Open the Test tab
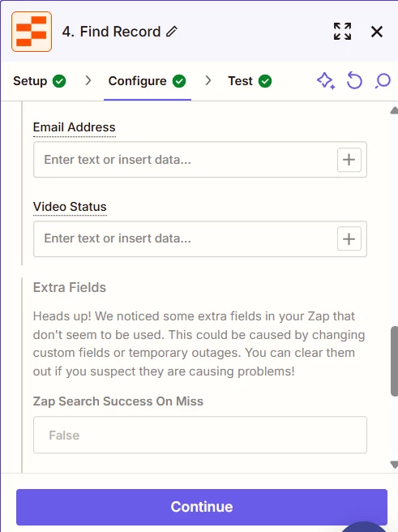398x532 pixels. (x=250, y=81)
